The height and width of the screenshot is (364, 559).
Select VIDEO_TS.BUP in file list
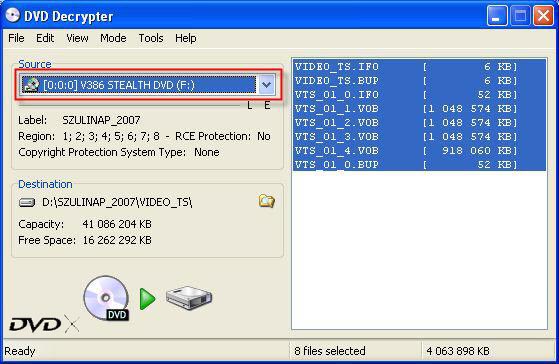[419, 81]
